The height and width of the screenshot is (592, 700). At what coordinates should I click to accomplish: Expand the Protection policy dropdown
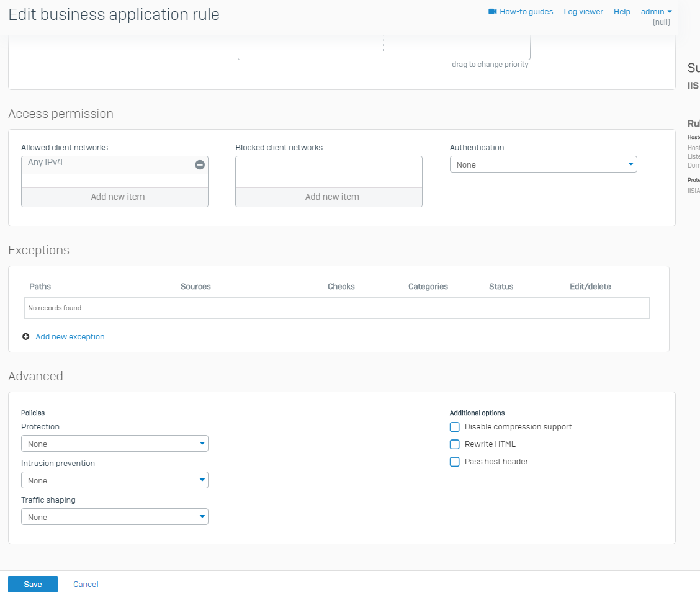[x=115, y=443]
